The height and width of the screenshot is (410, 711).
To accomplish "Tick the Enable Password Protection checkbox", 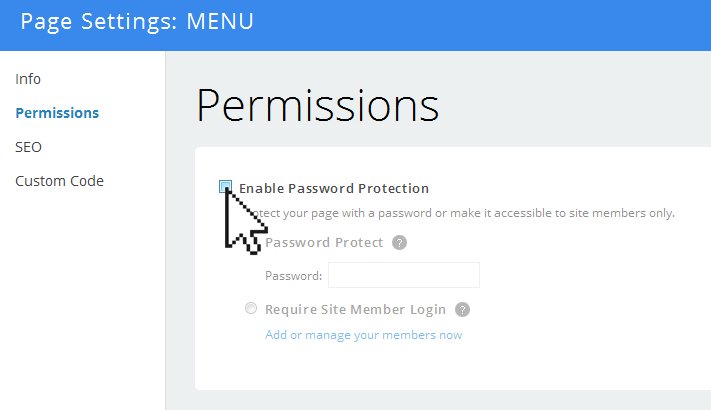I will pos(225,186).
